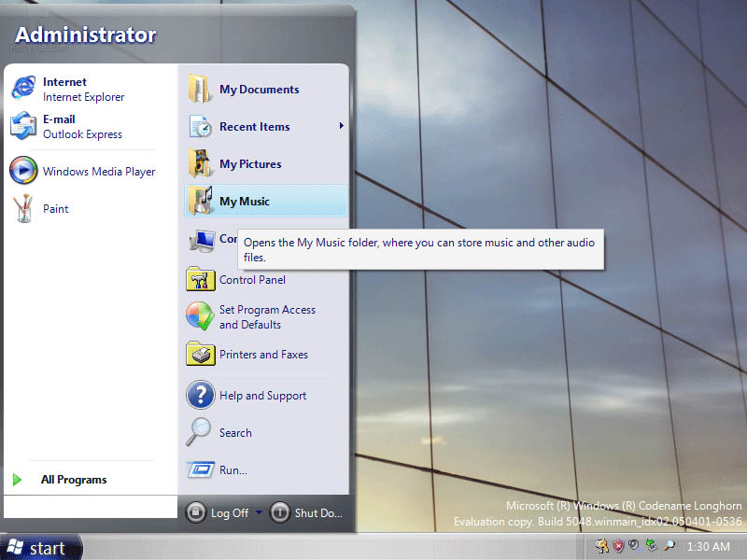
Task: Open Printers and Faxes icon
Action: point(200,354)
